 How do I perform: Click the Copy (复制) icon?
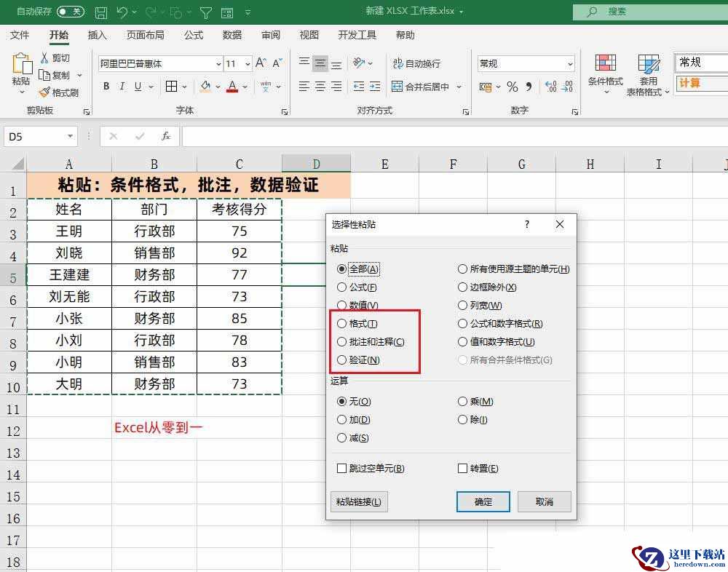(44, 75)
